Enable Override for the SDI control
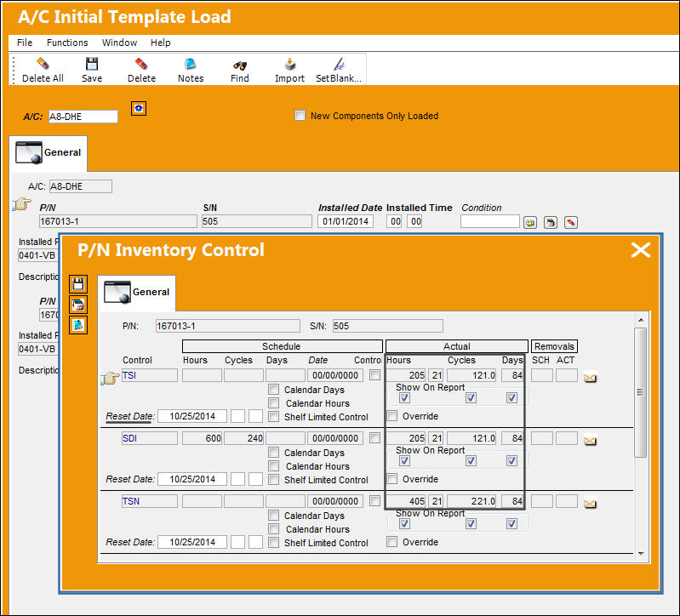Viewport: 680px width, 616px height. point(392,478)
